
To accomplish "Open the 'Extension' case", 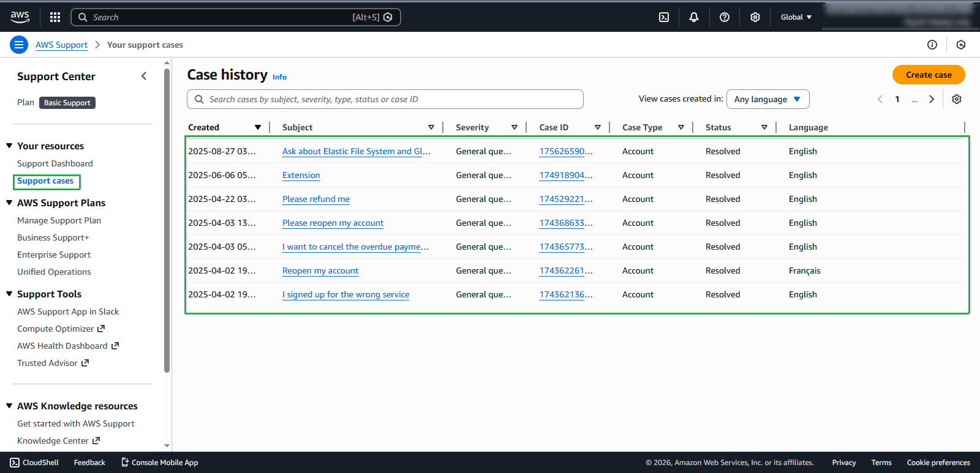I will point(301,175).
